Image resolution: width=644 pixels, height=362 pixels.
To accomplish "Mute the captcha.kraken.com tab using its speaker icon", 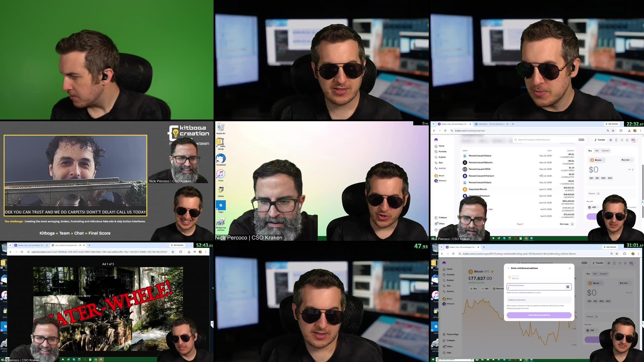I will coord(80,245).
